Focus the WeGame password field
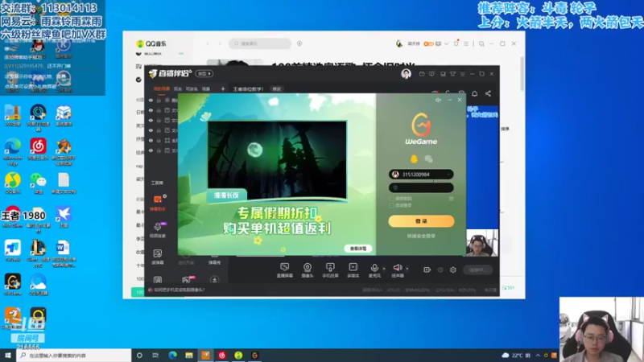Viewport: 644px width, 362px height. [x=421, y=187]
